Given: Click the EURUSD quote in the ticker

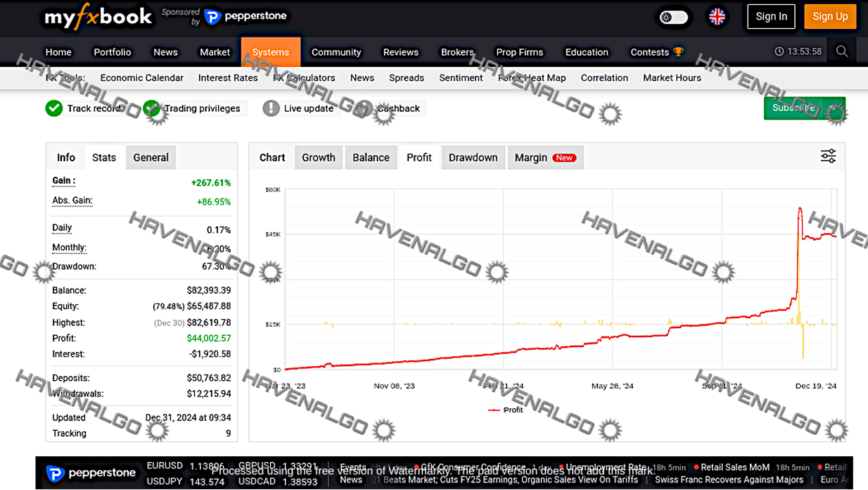Looking at the screenshot, I should tap(165, 465).
